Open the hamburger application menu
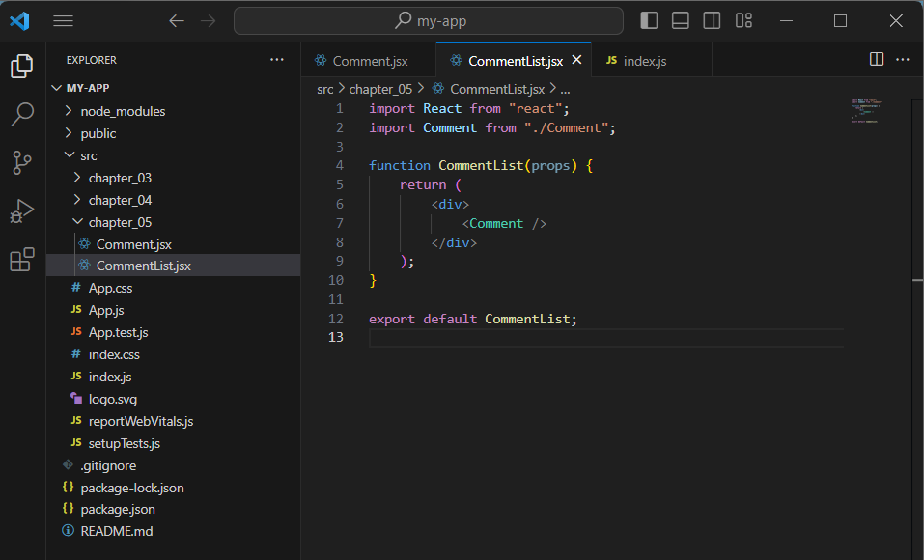Image resolution: width=924 pixels, height=560 pixels. click(63, 21)
